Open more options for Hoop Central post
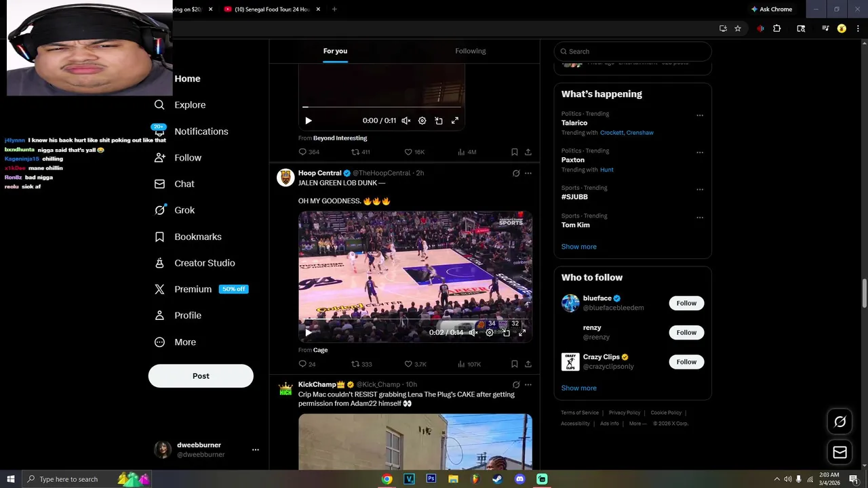This screenshot has height=488, width=868. tap(528, 174)
